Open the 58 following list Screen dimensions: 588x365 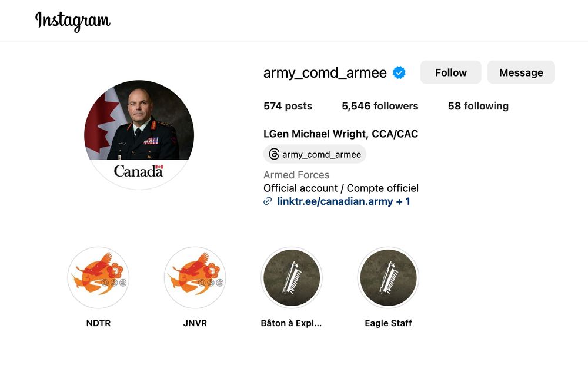pos(478,106)
